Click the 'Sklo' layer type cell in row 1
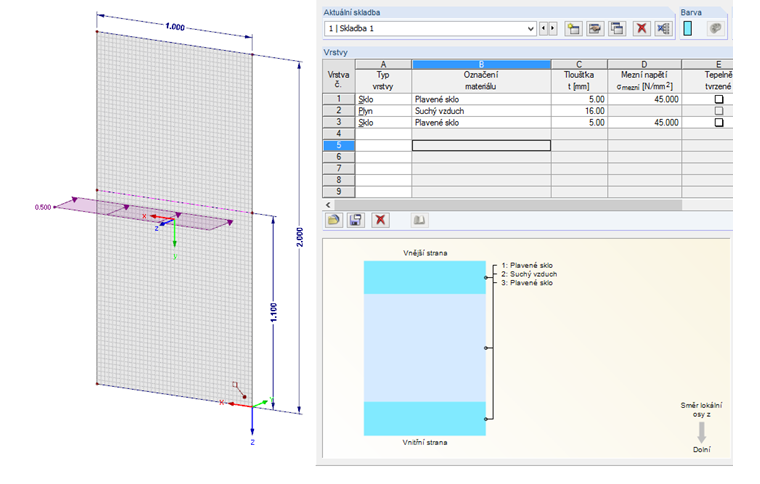This screenshot has width=760, height=484. (x=383, y=99)
